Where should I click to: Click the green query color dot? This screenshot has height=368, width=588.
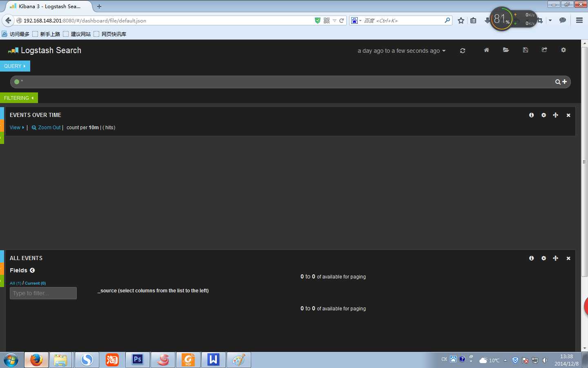17,82
